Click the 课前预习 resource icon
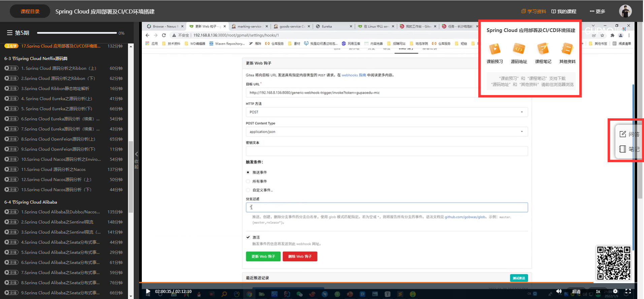 tap(494, 49)
